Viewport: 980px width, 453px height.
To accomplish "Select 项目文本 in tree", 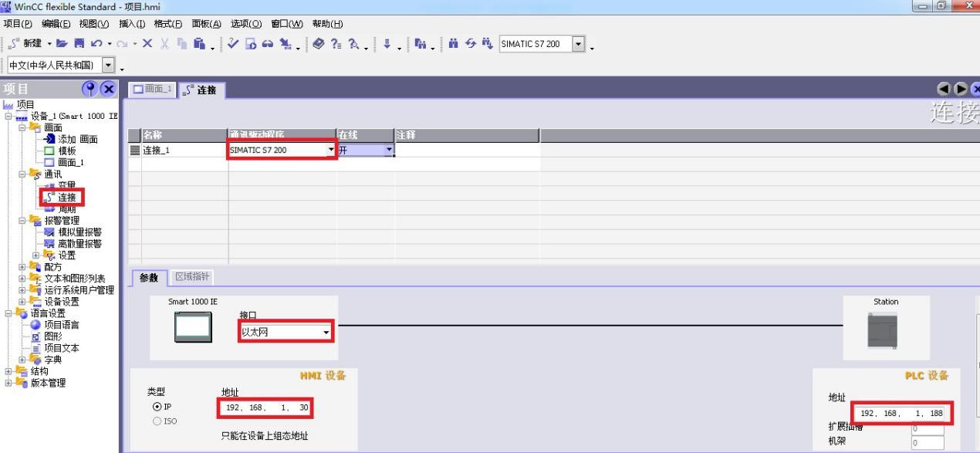I will (x=62, y=348).
